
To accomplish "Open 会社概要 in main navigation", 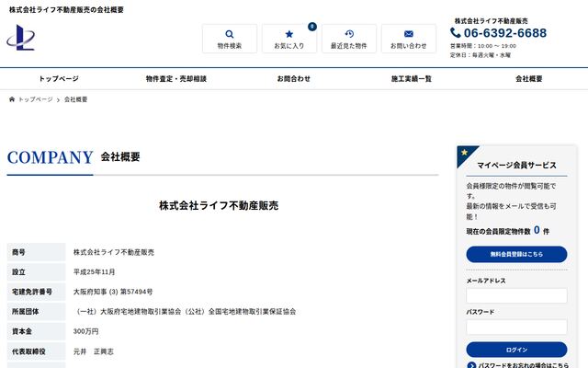I will pyautogui.click(x=529, y=78).
